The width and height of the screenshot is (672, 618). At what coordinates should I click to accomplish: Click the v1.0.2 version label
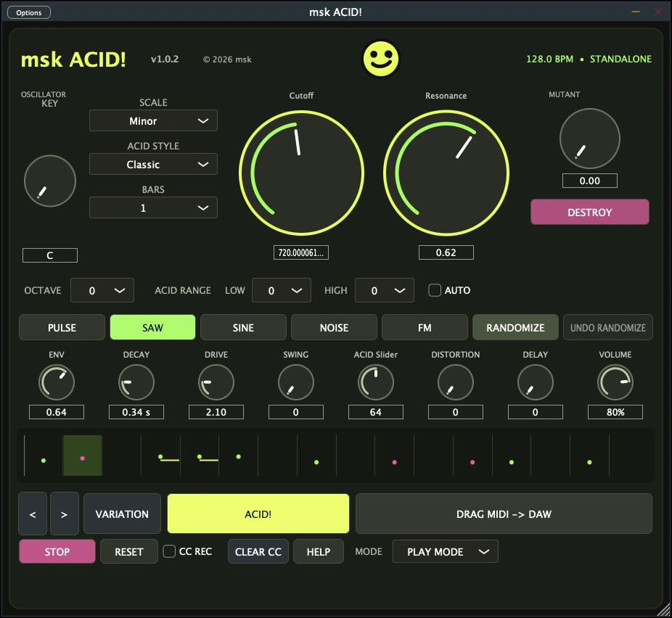pos(165,59)
